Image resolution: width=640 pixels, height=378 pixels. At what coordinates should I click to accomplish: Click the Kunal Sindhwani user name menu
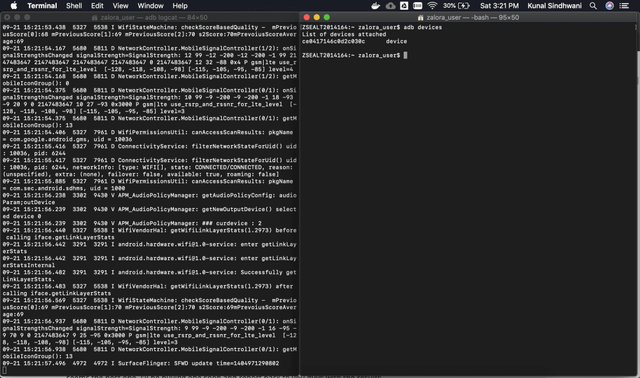point(554,6)
